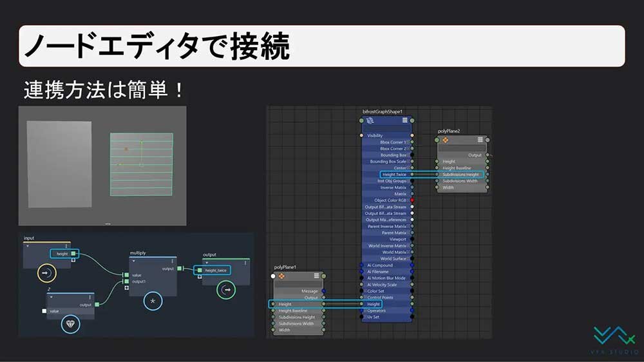Viewport: 644px width, 362px height.
Task: Collapse the output node with its arrow
Action: pyautogui.click(x=207, y=263)
